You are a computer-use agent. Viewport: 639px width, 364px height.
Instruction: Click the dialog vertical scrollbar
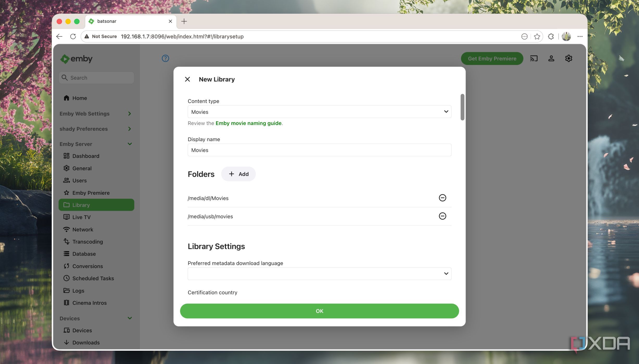(x=462, y=107)
